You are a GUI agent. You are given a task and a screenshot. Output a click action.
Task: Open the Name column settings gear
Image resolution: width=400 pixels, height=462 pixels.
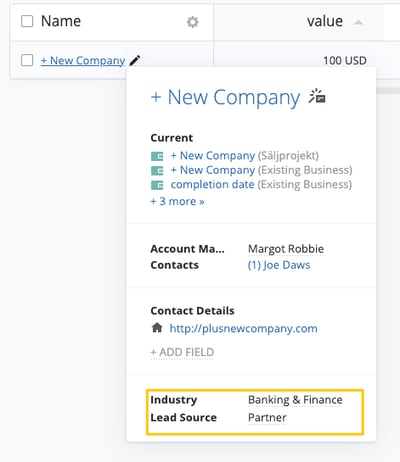tap(192, 22)
